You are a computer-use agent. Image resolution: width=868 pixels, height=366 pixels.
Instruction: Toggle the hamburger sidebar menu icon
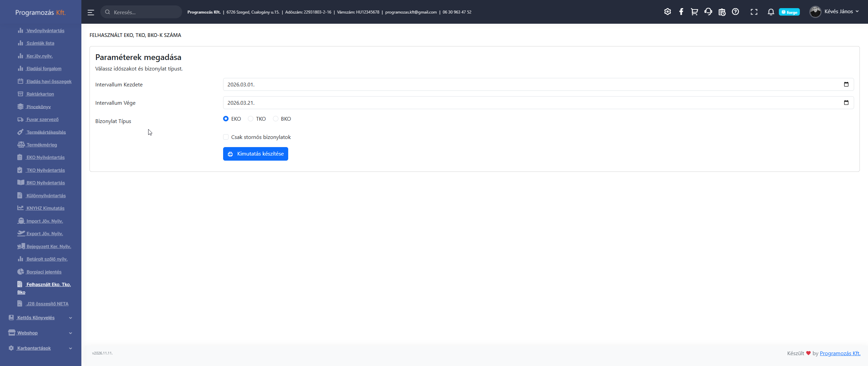point(91,12)
